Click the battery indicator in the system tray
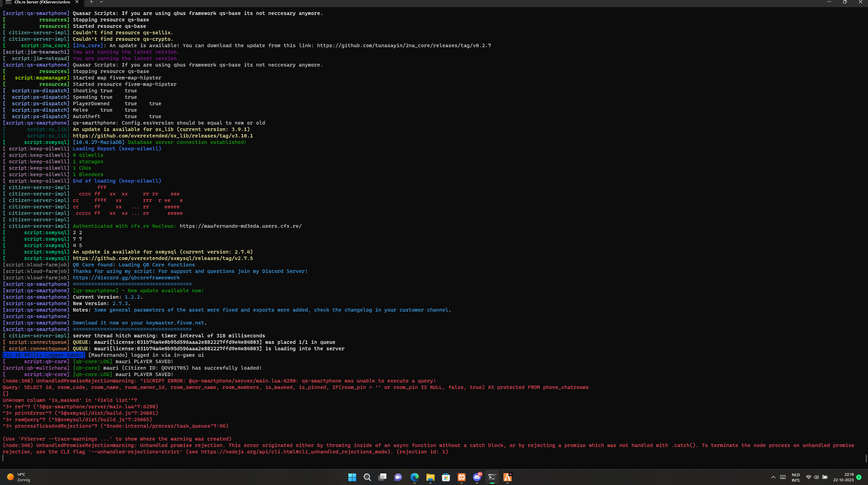 click(x=824, y=477)
